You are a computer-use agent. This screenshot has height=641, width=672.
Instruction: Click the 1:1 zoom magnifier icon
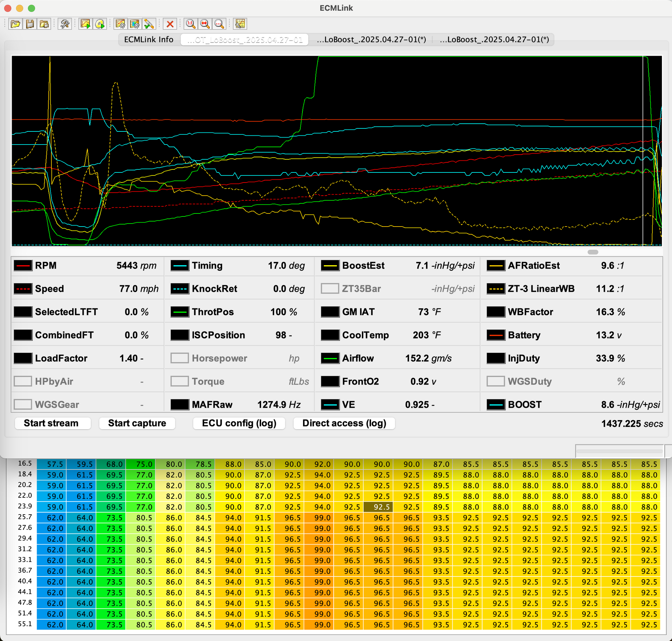191,24
